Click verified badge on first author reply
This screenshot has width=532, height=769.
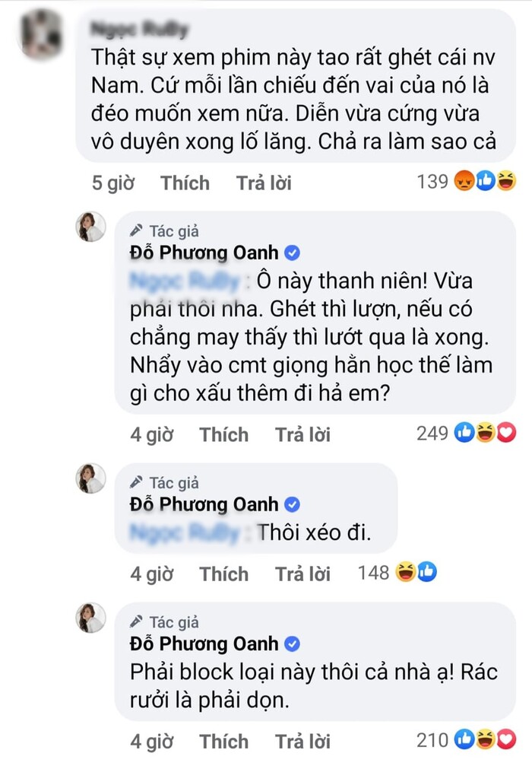click(x=291, y=252)
